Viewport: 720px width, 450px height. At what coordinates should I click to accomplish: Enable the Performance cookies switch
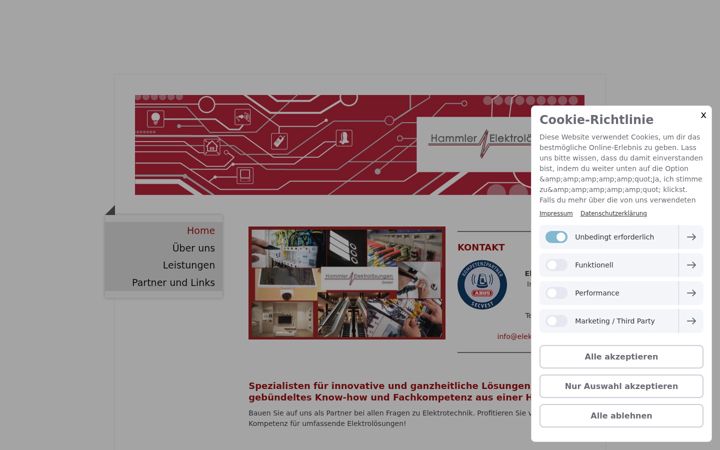click(x=556, y=293)
